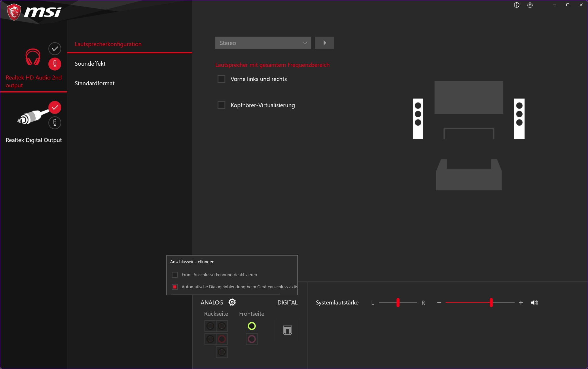Enable Kopfhörer-Virtualisierung checkbox
Viewport: 588px width, 369px height.
221,105
